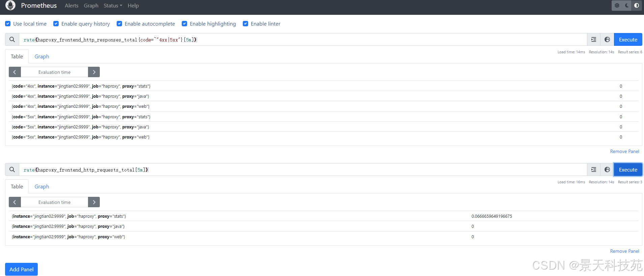Open metrics explorer for responses_total query
Image resolution: width=644 pixels, height=276 pixels.
607,39
